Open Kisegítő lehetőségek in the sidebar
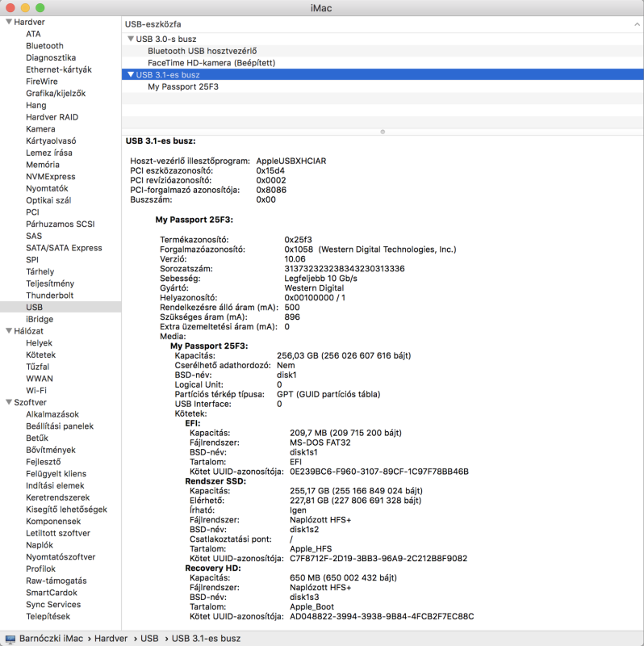The image size is (644, 646). [x=66, y=510]
